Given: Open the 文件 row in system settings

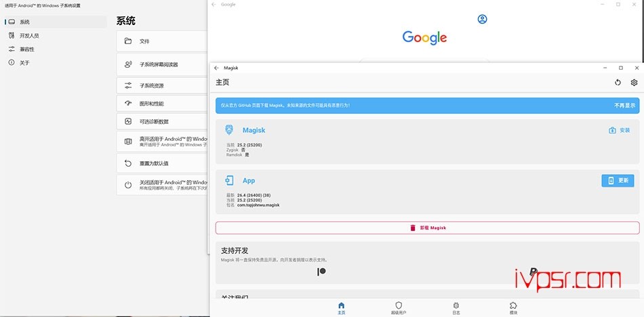Looking at the screenshot, I should click(162, 41).
